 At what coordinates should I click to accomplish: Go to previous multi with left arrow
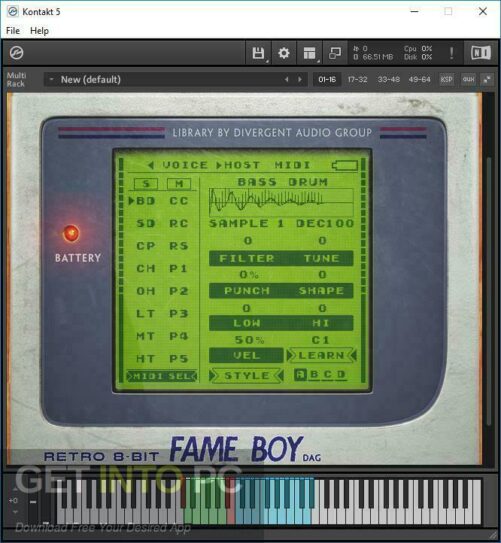tap(287, 80)
